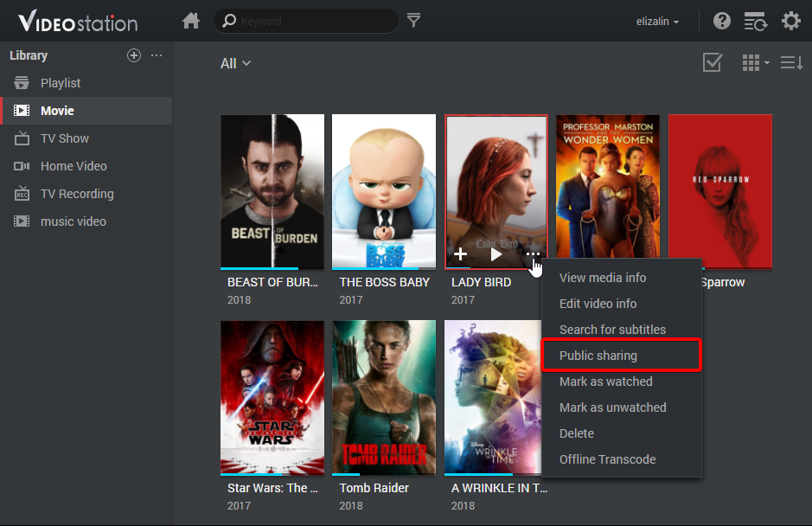This screenshot has height=526, width=812.
Task: Choose Delete menu item
Action: (622, 433)
